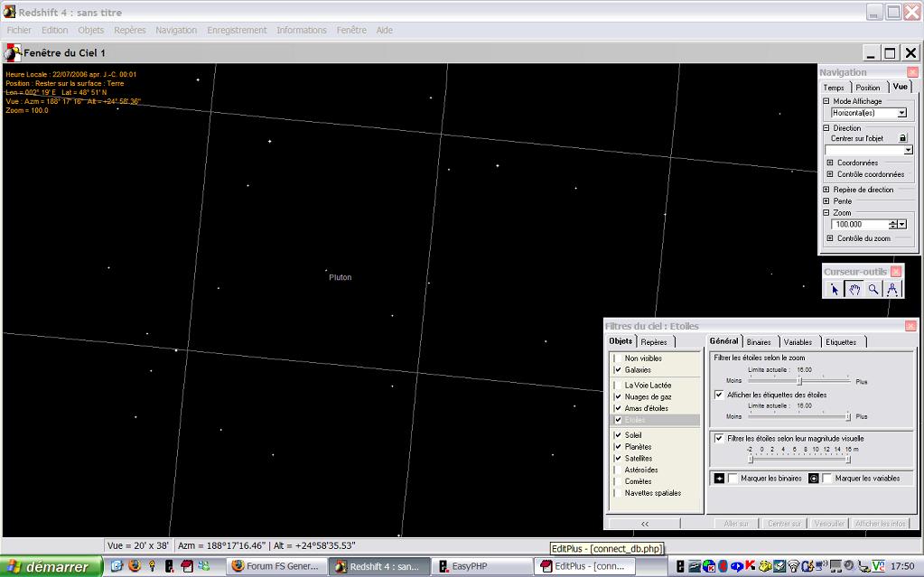Screen dimensions: 924x577
Task: Expand the Coordonnées section
Action: pyautogui.click(x=830, y=163)
